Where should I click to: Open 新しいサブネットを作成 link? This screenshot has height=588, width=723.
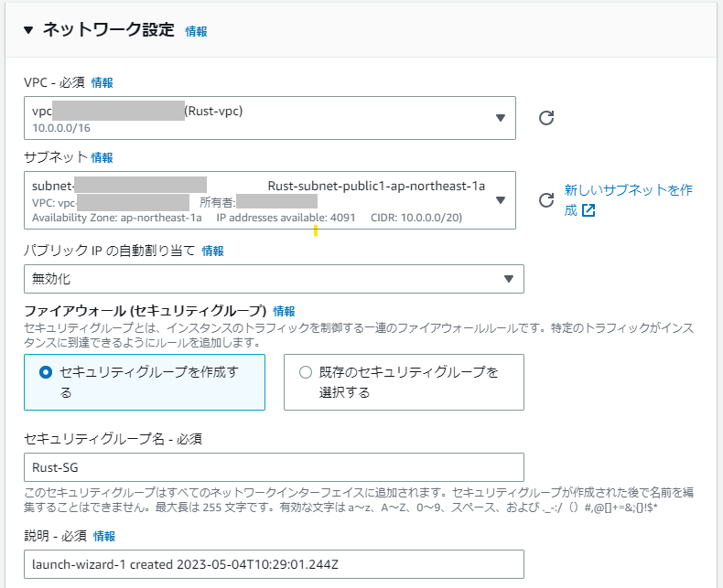(x=628, y=190)
